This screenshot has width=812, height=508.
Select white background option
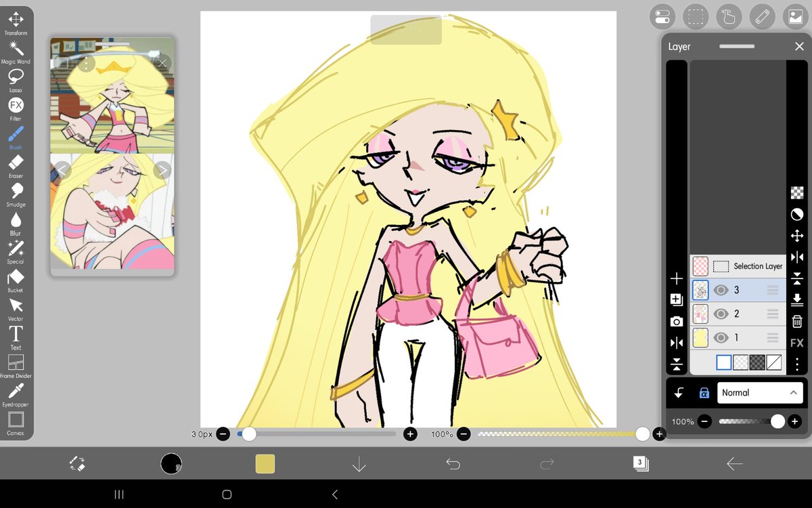(723, 362)
